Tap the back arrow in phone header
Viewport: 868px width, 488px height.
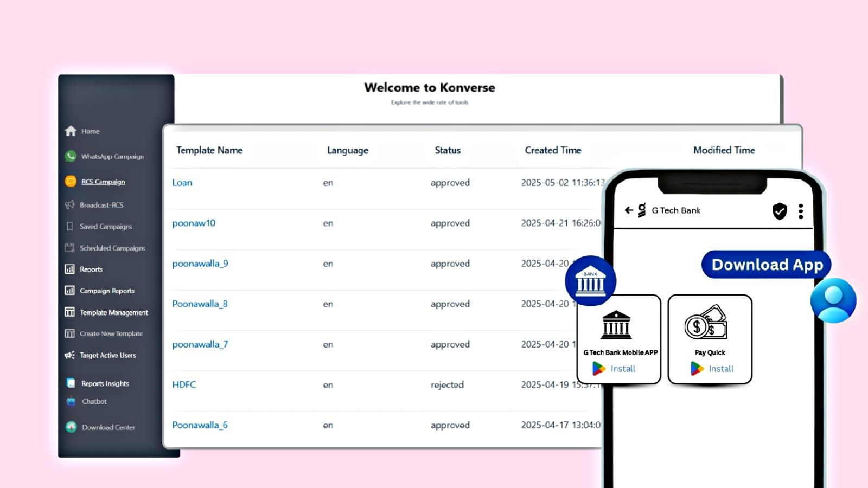pos(629,210)
